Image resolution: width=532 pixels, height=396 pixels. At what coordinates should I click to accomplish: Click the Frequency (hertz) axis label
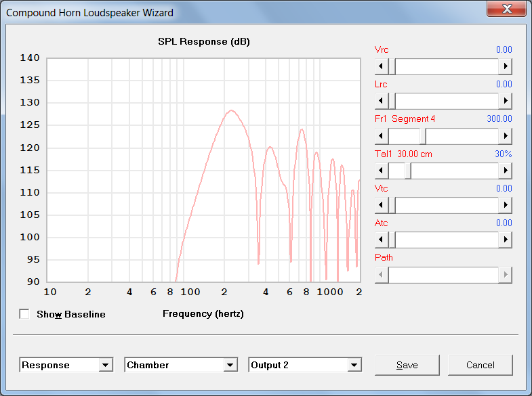coord(203,313)
